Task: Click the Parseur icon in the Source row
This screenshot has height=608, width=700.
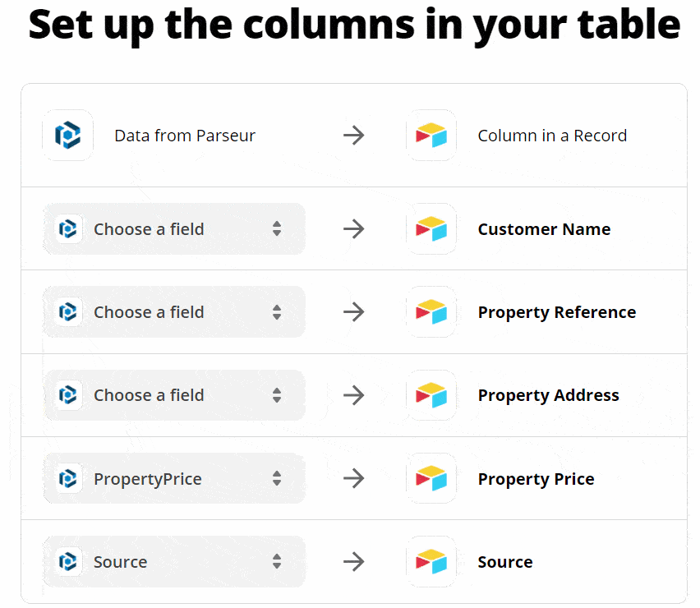Action: click(x=67, y=561)
